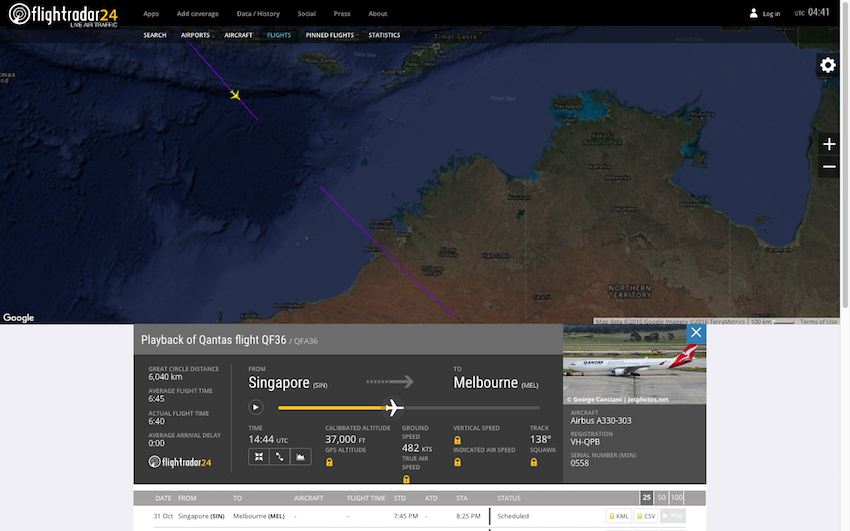Show 50 flights per page
The height and width of the screenshot is (531, 850).
[x=661, y=497]
